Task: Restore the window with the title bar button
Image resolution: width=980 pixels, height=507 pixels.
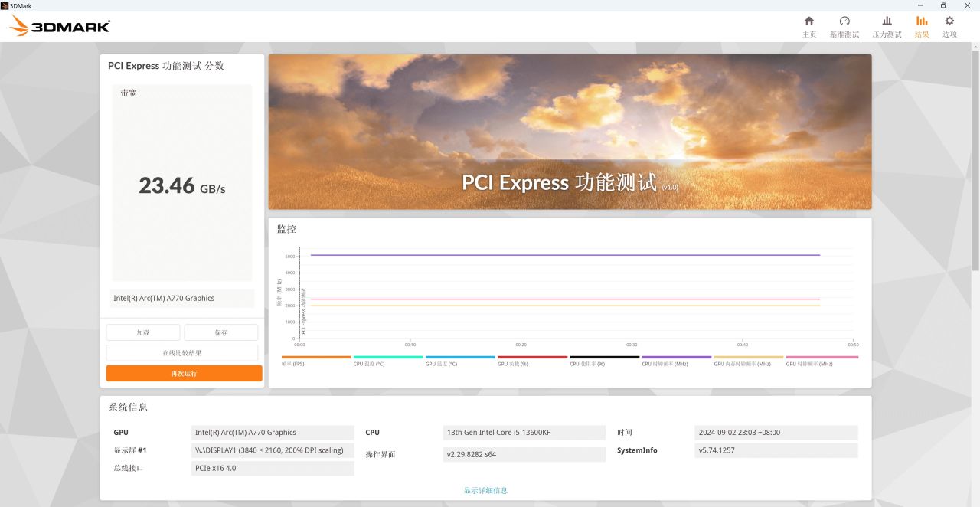Action: (x=943, y=5)
